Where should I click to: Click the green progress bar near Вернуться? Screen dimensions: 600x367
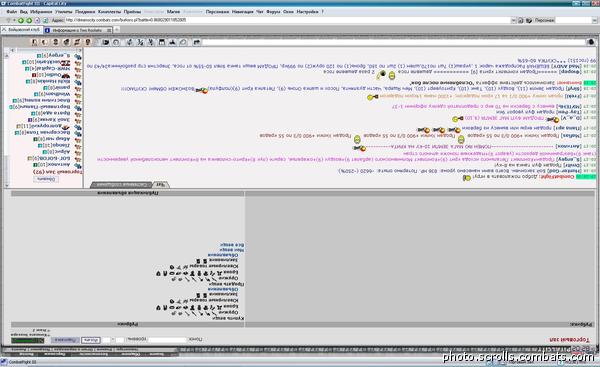pyautogui.click(x=28, y=340)
